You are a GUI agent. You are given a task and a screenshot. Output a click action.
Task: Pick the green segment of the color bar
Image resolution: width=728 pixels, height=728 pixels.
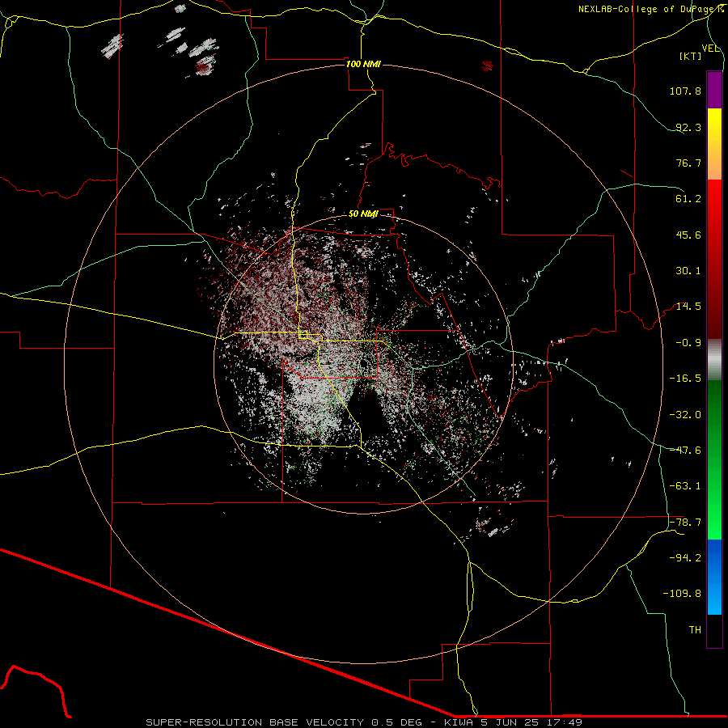pos(714,459)
